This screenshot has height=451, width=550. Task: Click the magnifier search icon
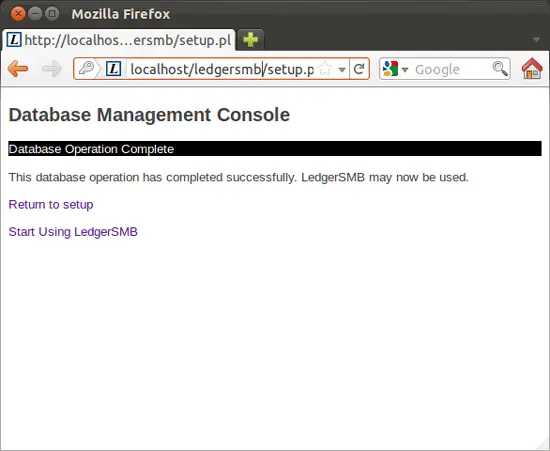500,69
